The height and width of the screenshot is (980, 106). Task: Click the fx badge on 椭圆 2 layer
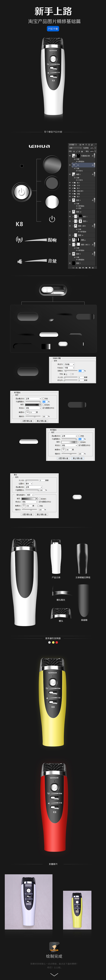[x=93, y=174]
